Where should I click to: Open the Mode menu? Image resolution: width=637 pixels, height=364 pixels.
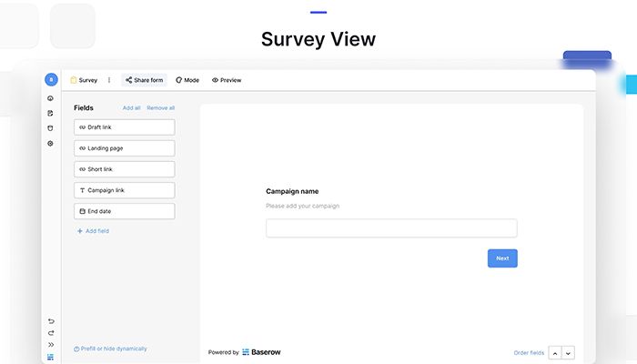(187, 80)
